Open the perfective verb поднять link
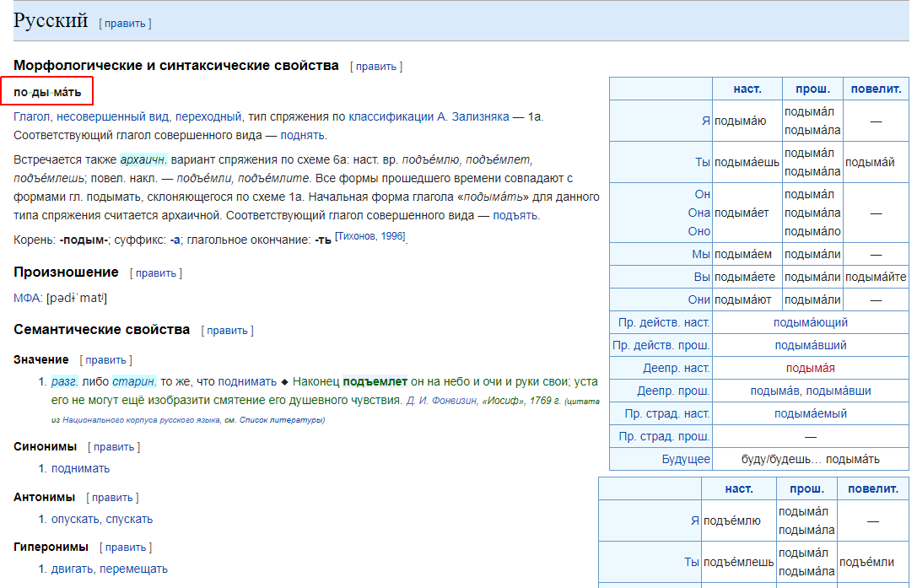917x588 pixels. point(302,135)
